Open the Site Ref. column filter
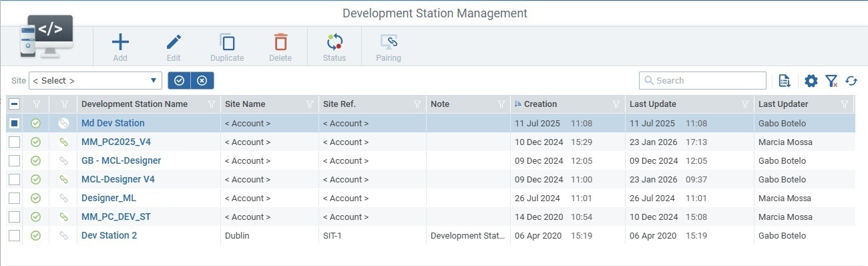Image resolution: width=868 pixels, height=266 pixels. (x=417, y=104)
